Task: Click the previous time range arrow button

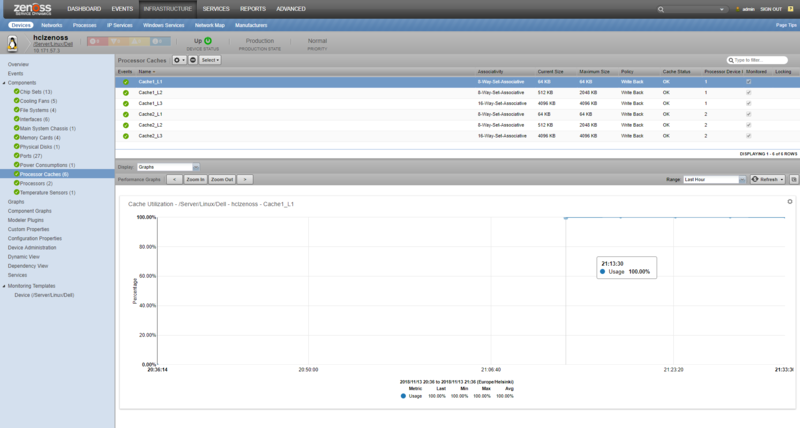Action: pyautogui.click(x=174, y=180)
